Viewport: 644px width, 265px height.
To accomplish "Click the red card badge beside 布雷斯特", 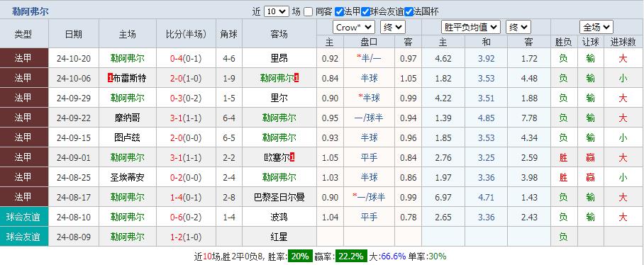I will coord(110,78).
